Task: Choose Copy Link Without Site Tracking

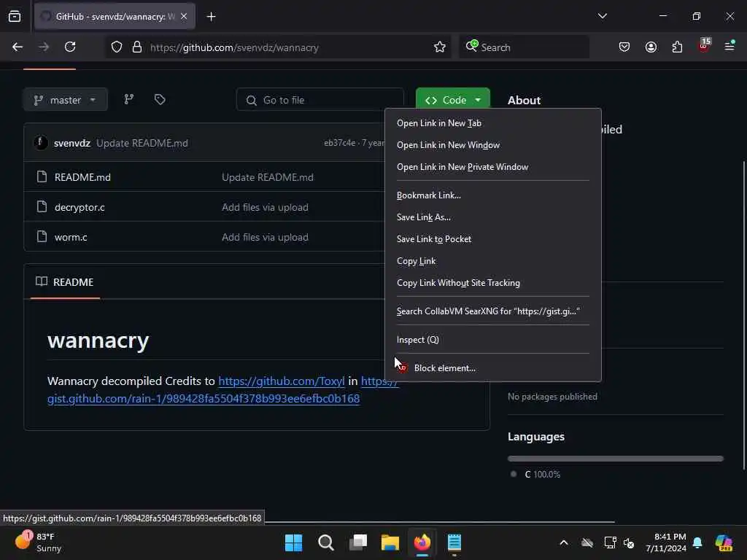Action: click(x=493, y=283)
